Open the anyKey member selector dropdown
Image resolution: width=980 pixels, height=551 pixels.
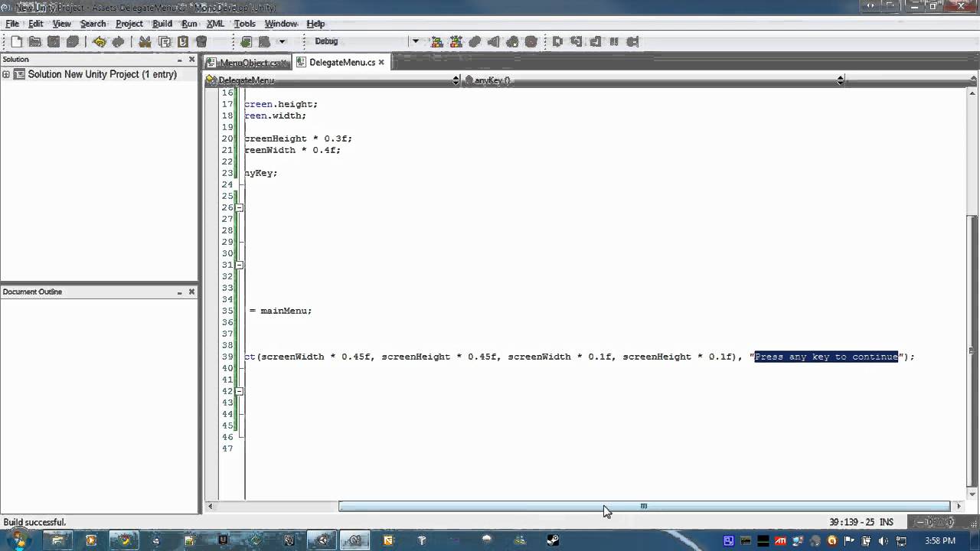tap(654, 80)
